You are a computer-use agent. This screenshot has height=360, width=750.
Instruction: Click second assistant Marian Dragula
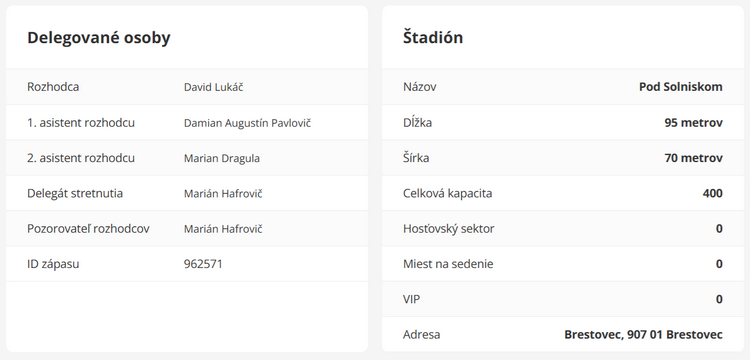point(222,158)
